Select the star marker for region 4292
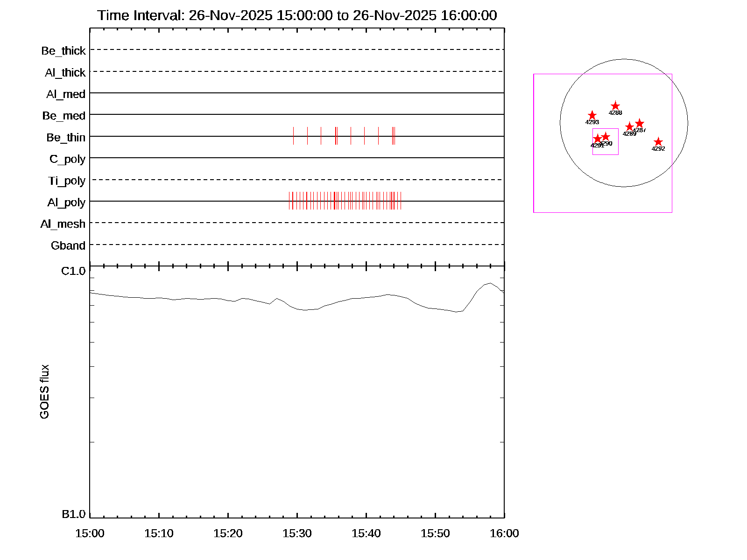The image size is (747, 560). [x=658, y=142]
